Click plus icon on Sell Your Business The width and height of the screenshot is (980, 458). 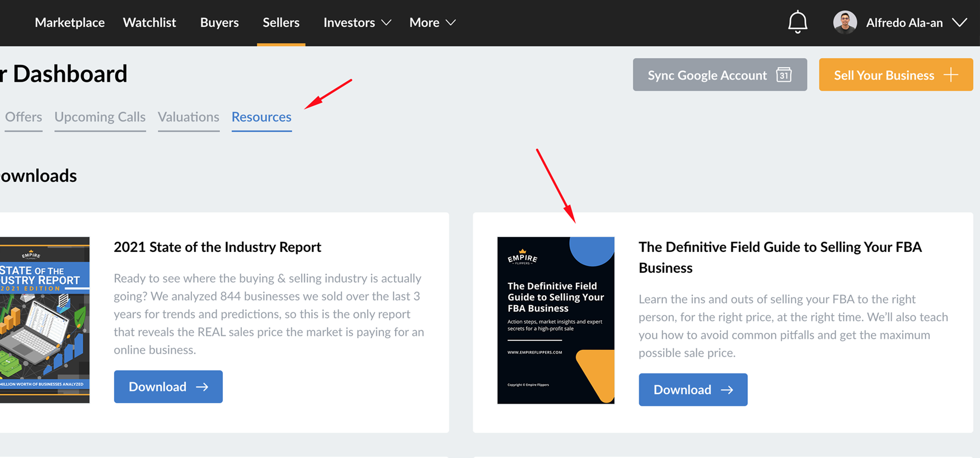[x=951, y=74]
